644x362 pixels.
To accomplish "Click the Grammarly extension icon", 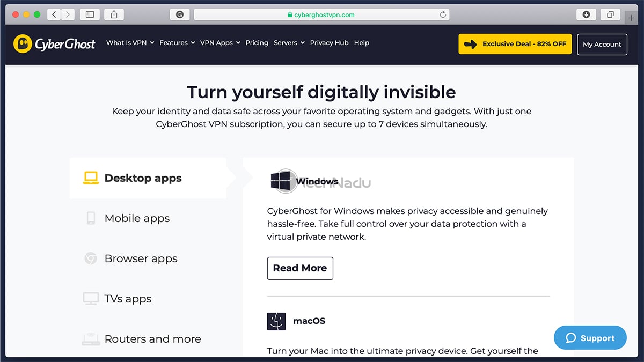I will [x=180, y=15].
